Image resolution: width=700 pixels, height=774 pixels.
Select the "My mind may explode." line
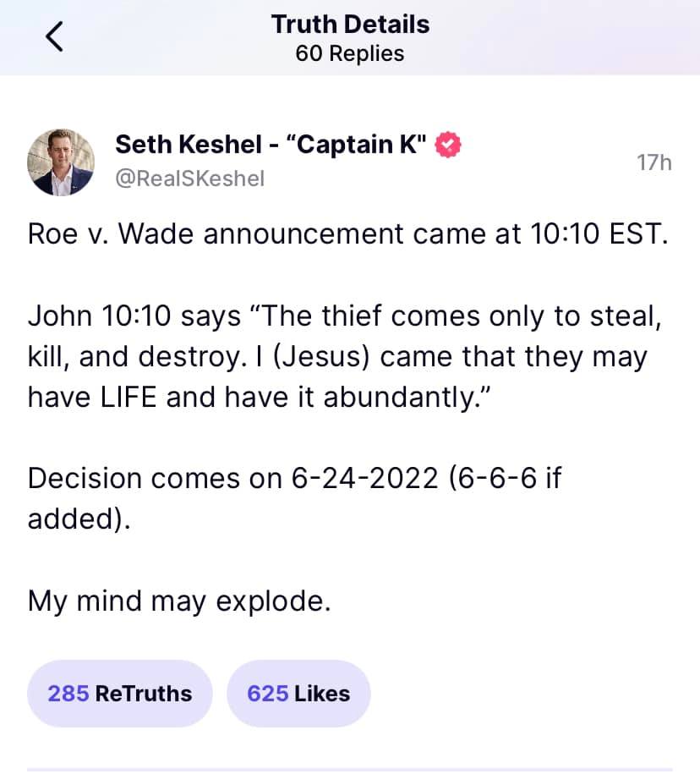179,601
